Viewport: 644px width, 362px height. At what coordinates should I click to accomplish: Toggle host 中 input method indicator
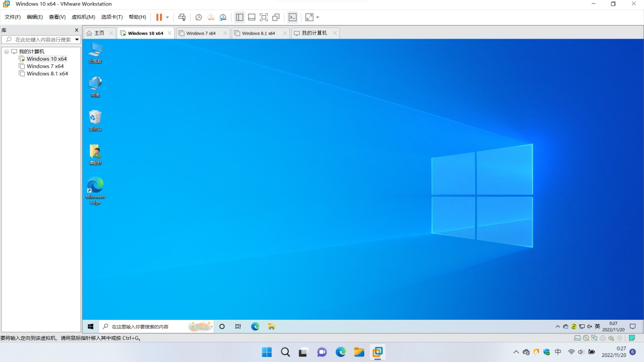click(558, 352)
